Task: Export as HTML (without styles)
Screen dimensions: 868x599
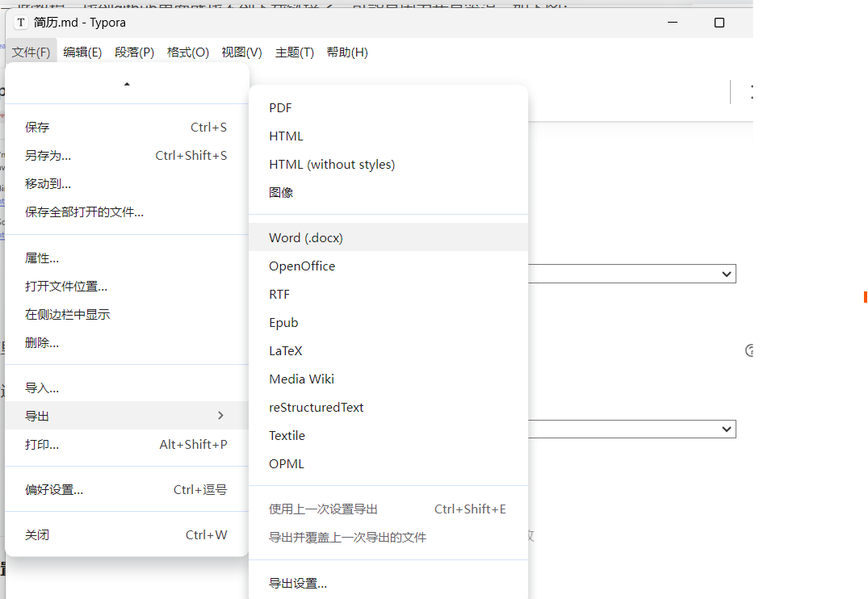Action: 388,165
